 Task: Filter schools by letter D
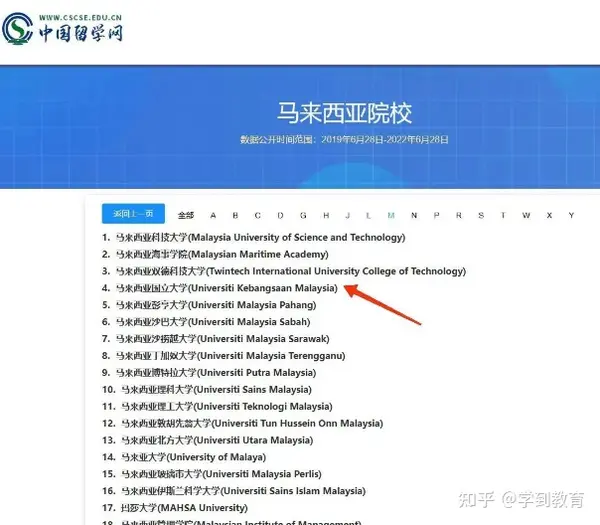[280, 215]
